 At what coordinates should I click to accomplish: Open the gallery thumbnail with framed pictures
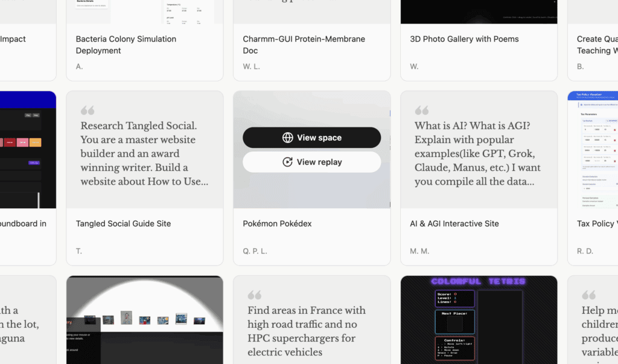click(145, 320)
